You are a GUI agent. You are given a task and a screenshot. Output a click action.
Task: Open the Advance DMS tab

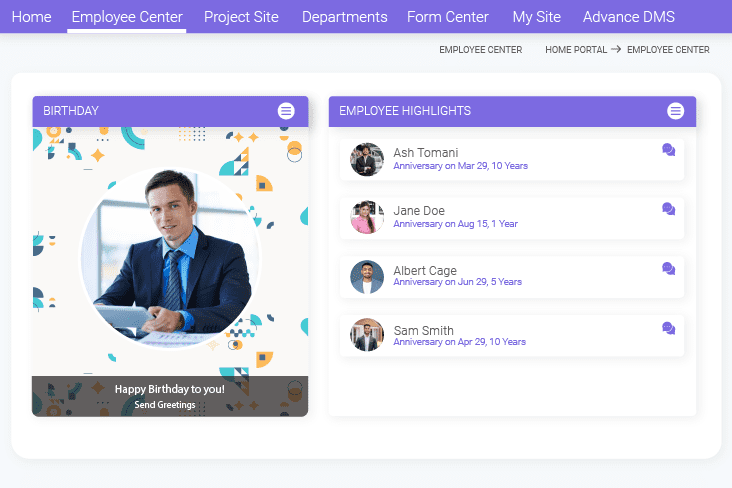pyautogui.click(x=628, y=17)
